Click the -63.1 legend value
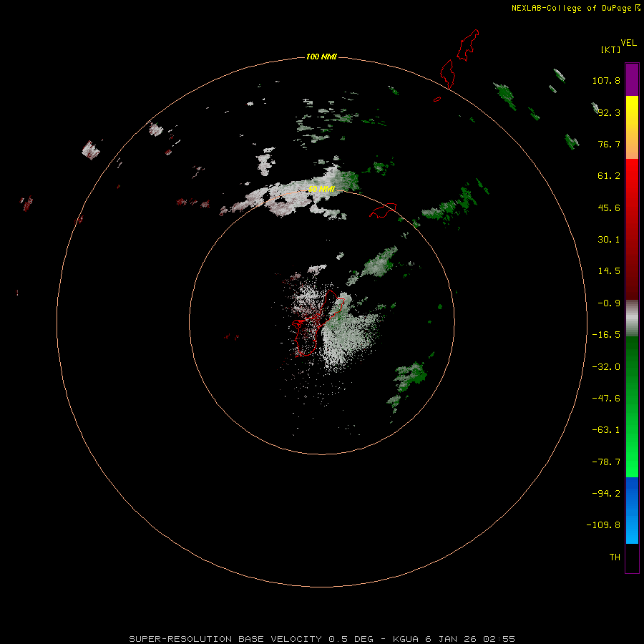Viewport: 644px width, 644px height. 606,430
